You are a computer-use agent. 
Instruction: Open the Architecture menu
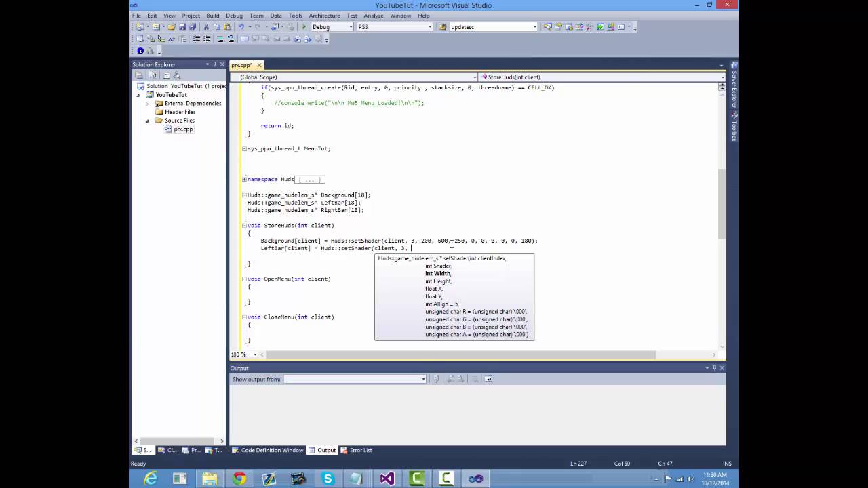click(325, 16)
